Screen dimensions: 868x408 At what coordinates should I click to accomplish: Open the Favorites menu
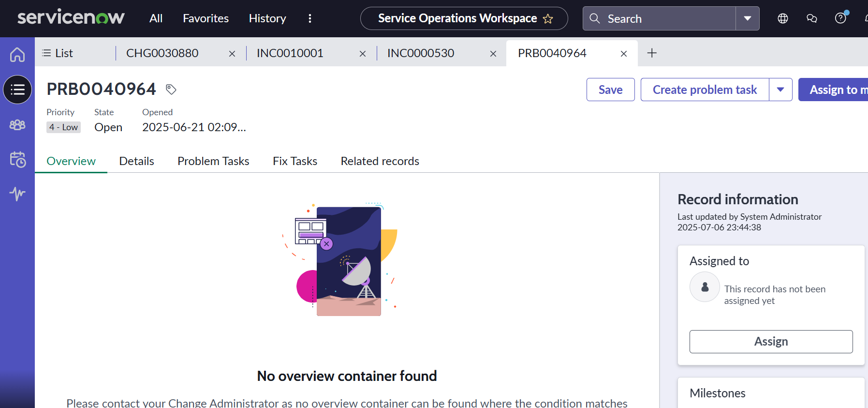[x=206, y=18]
